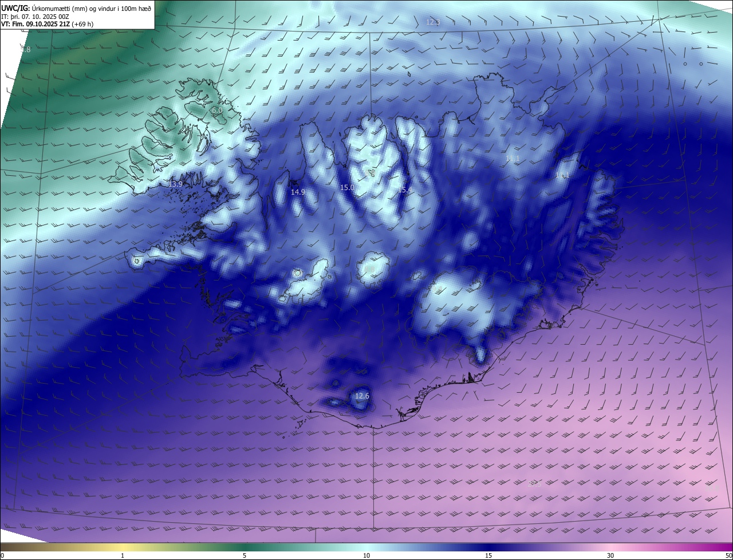Image resolution: width=733 pixels, height=560 pixels.
Task: Click the map title 'Úrkomumætti (mm) og vindur í 100m hæð'
Action: (x=92, y=8)
